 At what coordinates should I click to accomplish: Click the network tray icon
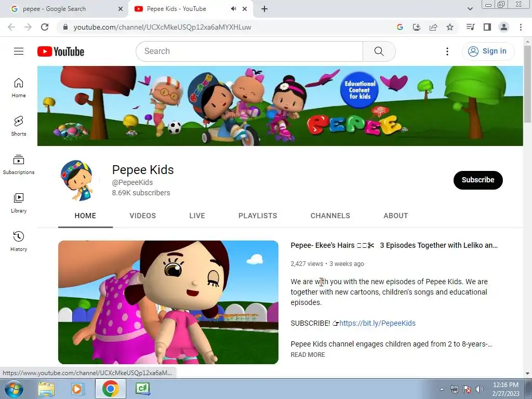pos(454,389)
